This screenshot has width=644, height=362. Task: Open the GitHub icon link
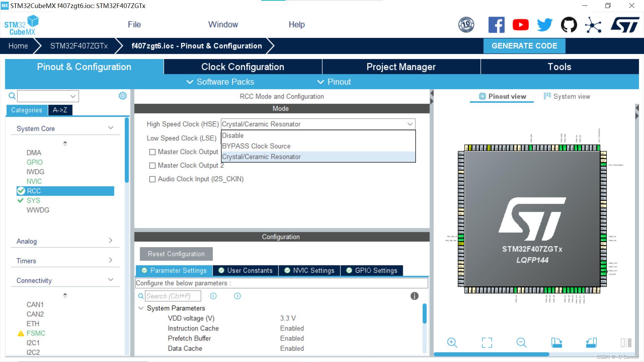click(569, 25)
